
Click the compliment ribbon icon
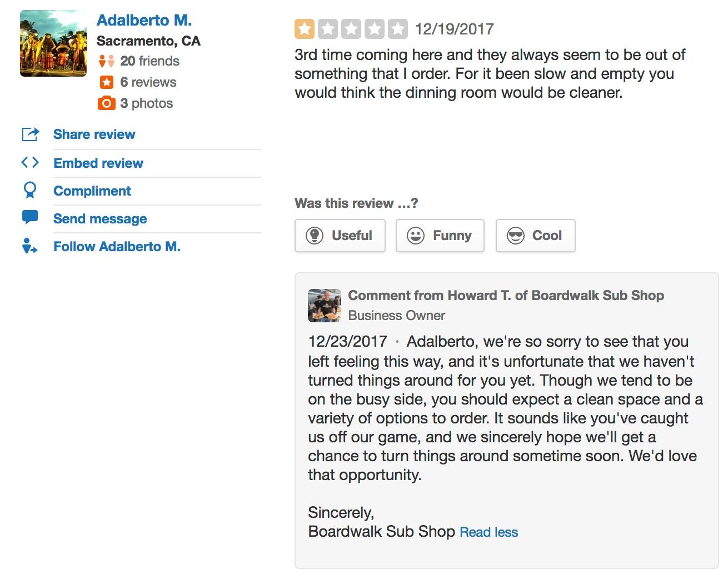coord(30,190)
